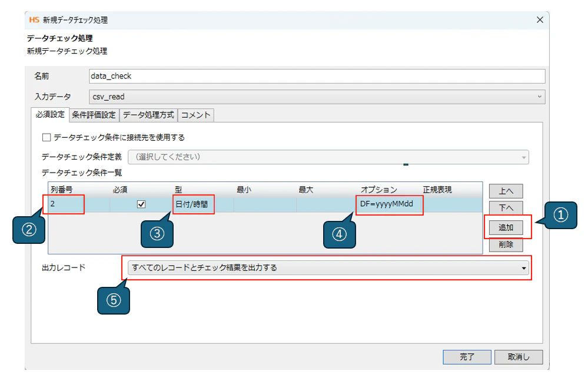Screen dimensions: 588x377
Task: Select the 必須設定 tab
Action: click(x=50, y=114)
